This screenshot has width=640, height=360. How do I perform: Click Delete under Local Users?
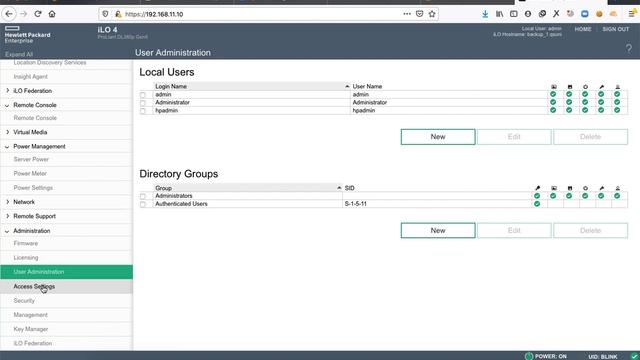[x=590, y=137]
